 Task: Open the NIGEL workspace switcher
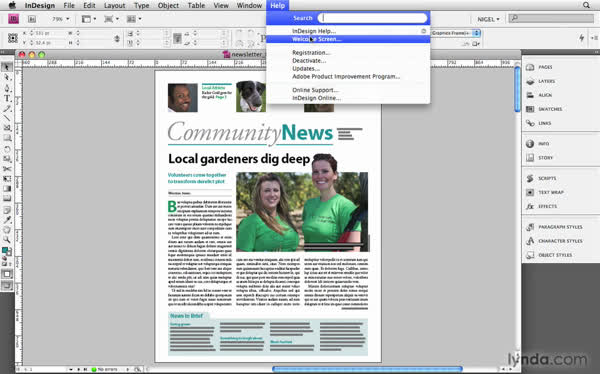[x=488, y=19]
